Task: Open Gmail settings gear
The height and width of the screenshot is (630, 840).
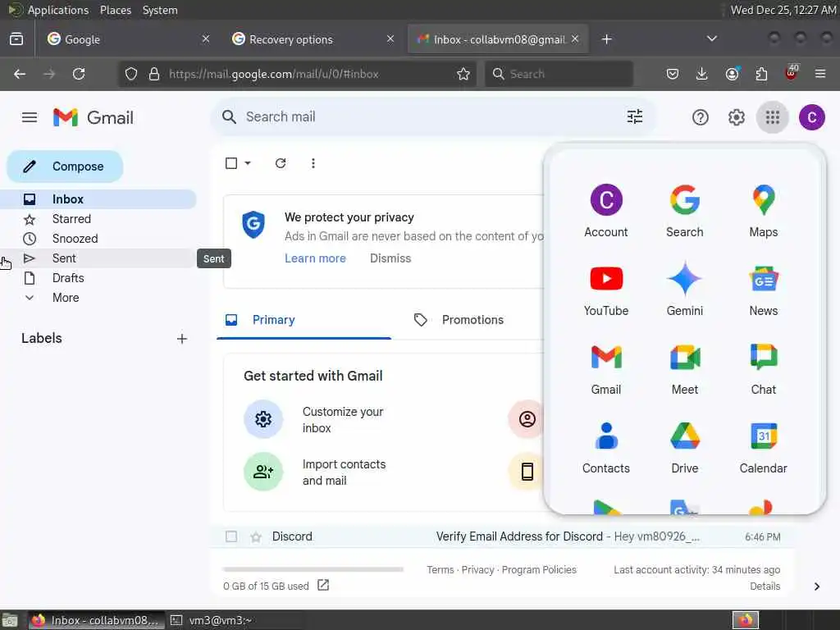Action: (x=737, y=117)
